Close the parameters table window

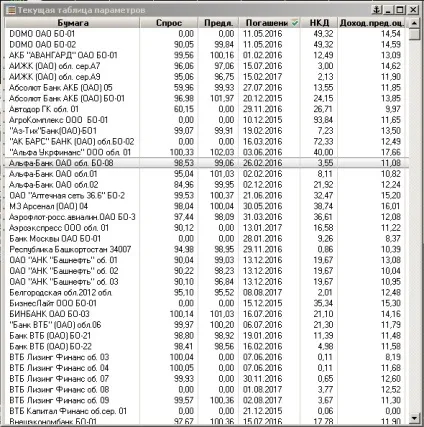(x=413, y=10)
